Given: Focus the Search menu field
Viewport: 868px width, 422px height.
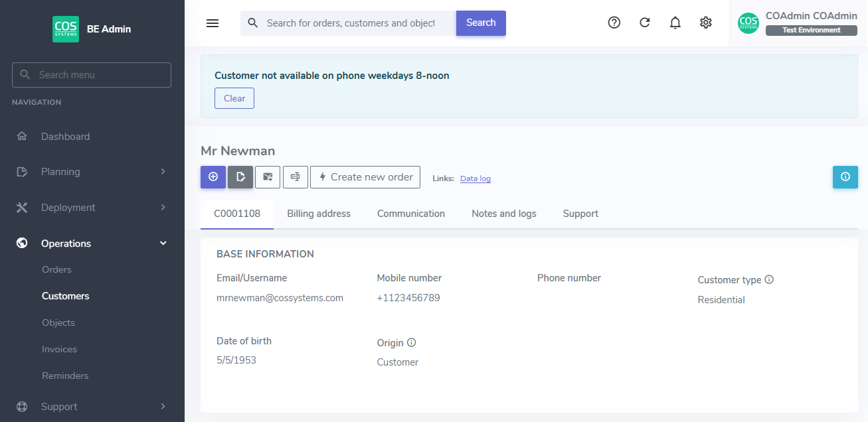Looking at the screenshot, I should click(x=92, y=75).
